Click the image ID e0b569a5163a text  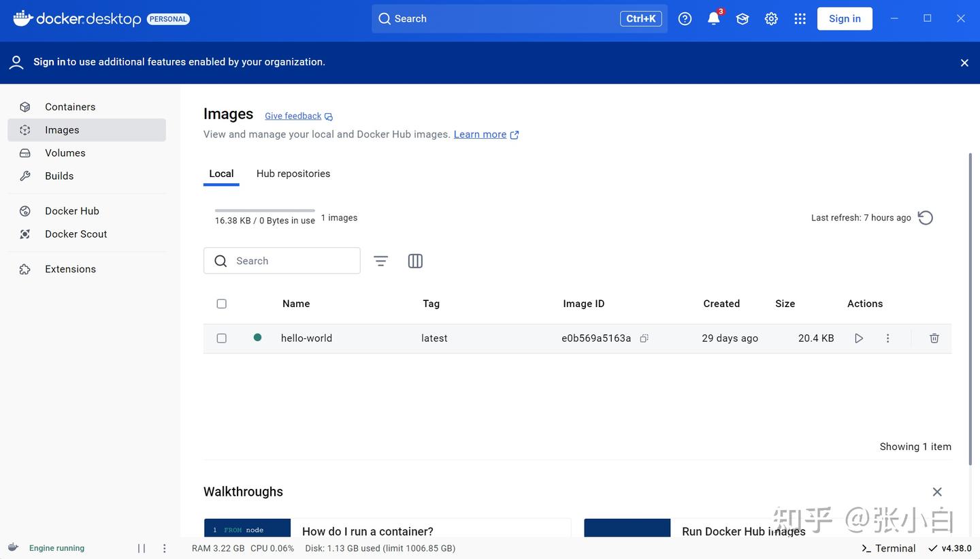596,338
